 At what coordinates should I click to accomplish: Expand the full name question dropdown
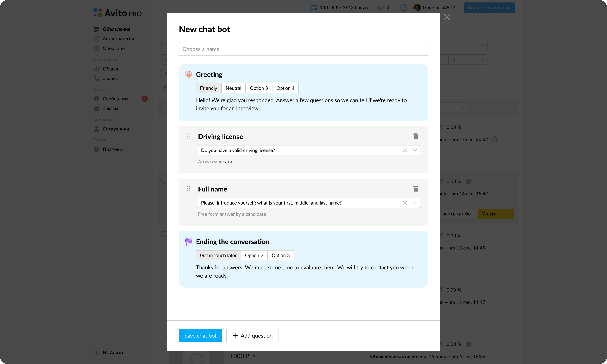point(414,203)
